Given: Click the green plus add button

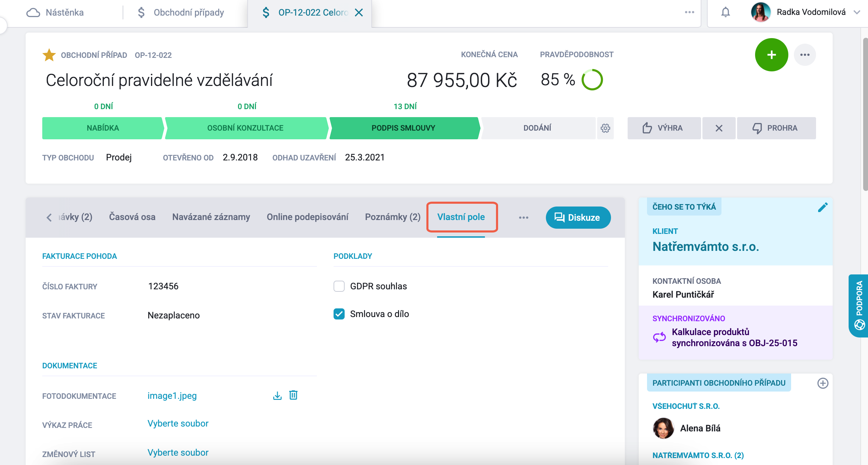Looking at the screenshot, I should click(771, 55).
